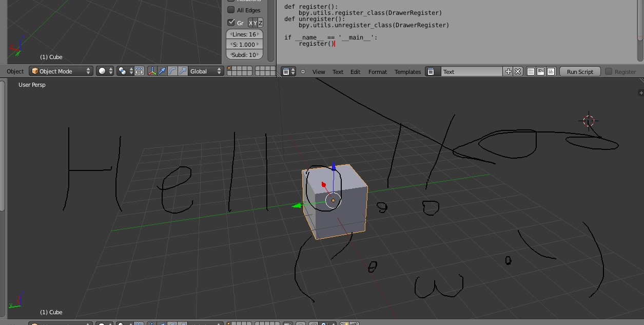
Task: Toggle word wrap icon in text editor
Action: tap(541, 72)
